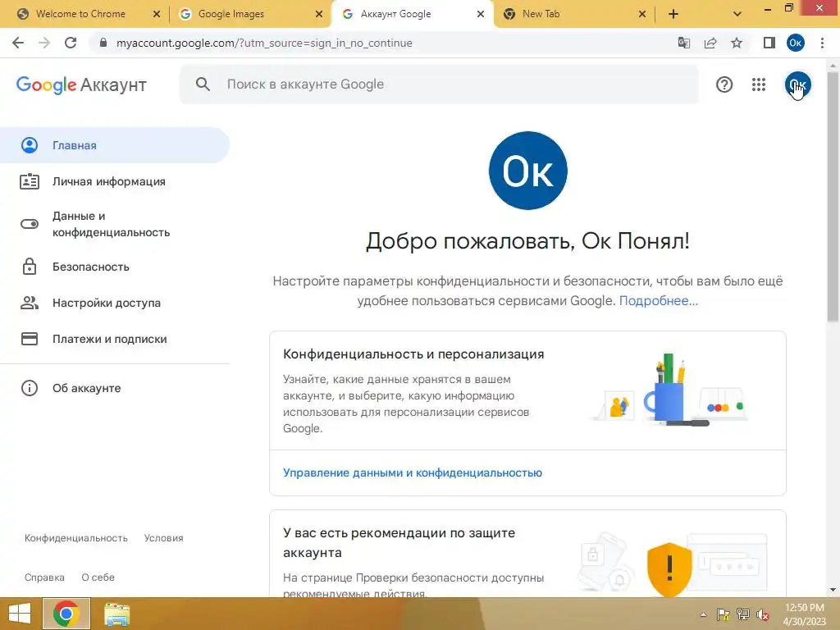840x630 pixels.
Task: Click the muted volume tray icon
Action: coord(763,614)
